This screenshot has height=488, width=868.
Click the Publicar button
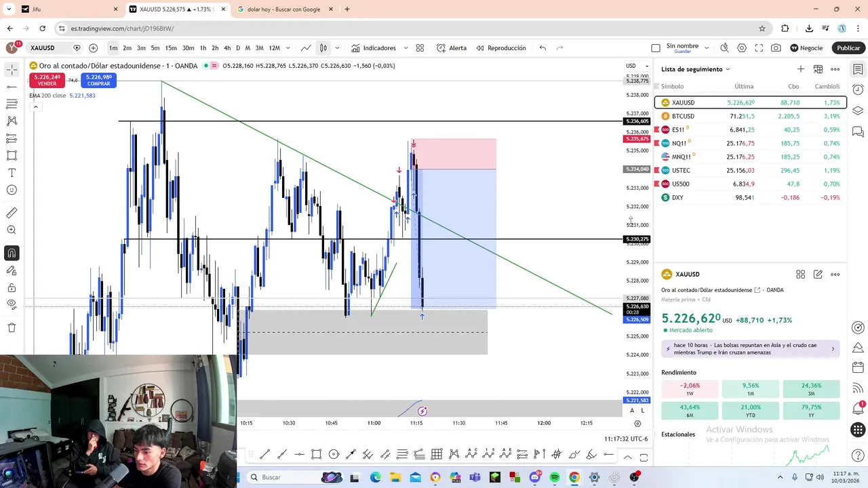click(x=848, y=48)
